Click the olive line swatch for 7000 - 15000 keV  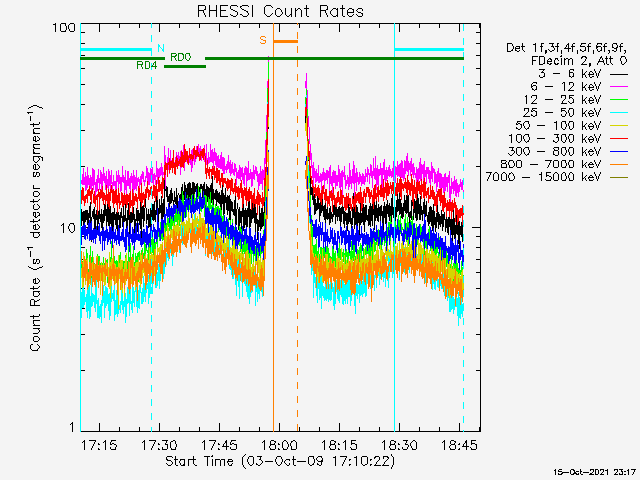619,177
